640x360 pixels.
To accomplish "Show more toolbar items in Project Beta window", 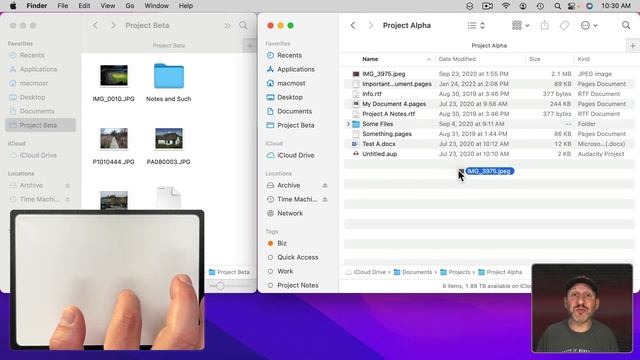I will (x=227, y=25).
